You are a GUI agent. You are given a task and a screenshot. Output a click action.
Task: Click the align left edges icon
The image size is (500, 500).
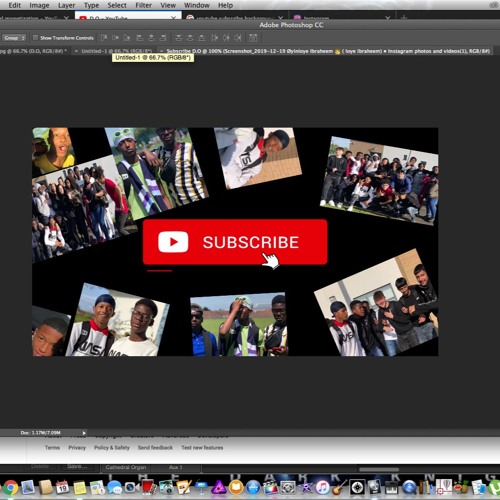pyautogui.click(x=140, y=38)
